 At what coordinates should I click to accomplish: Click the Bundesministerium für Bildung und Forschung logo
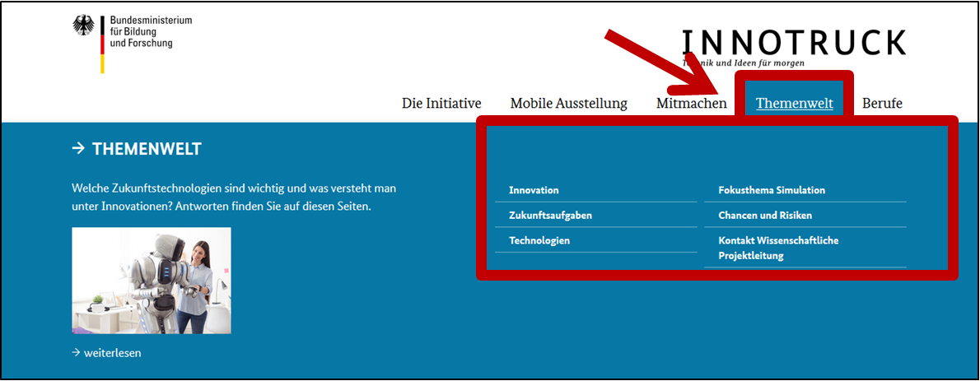[x=133, y=44]
